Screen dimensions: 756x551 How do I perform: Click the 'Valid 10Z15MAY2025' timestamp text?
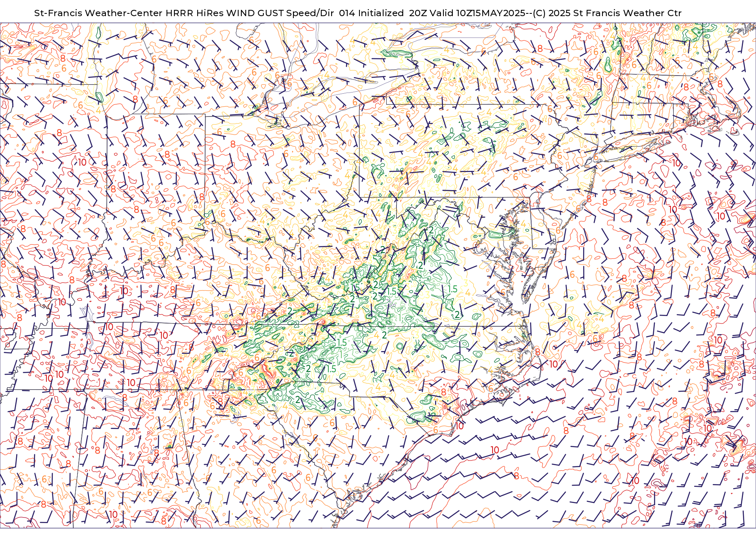477,13
